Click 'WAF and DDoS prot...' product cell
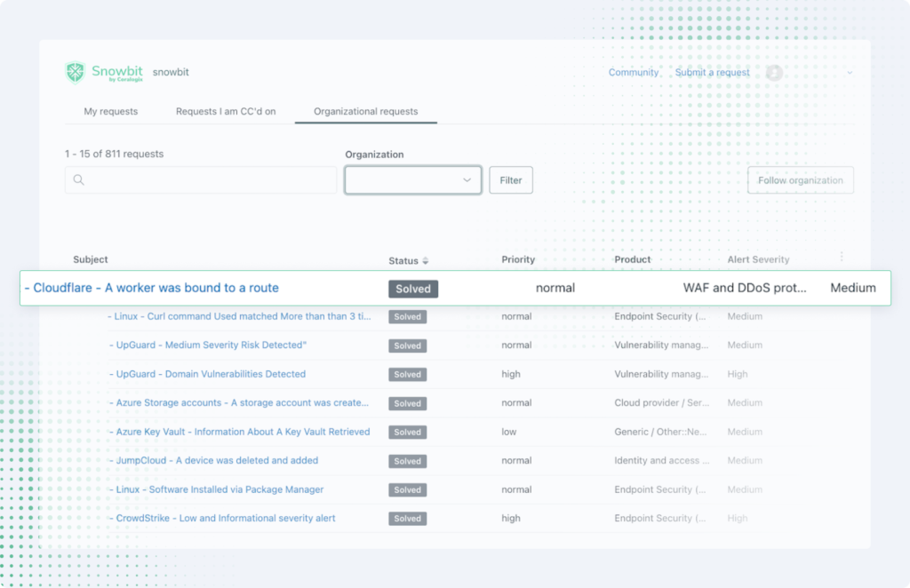Screen dimensions: 910x588 [745, 288]
